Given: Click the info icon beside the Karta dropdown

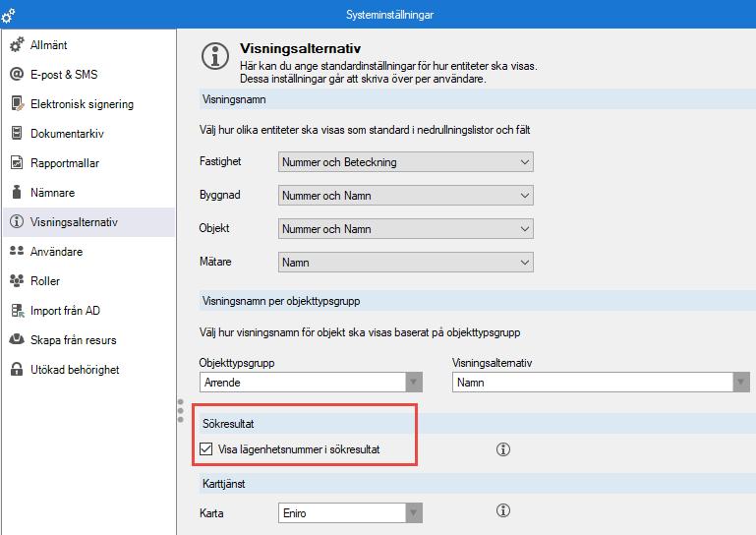Looking at the screenshot, I should [503, 510].
